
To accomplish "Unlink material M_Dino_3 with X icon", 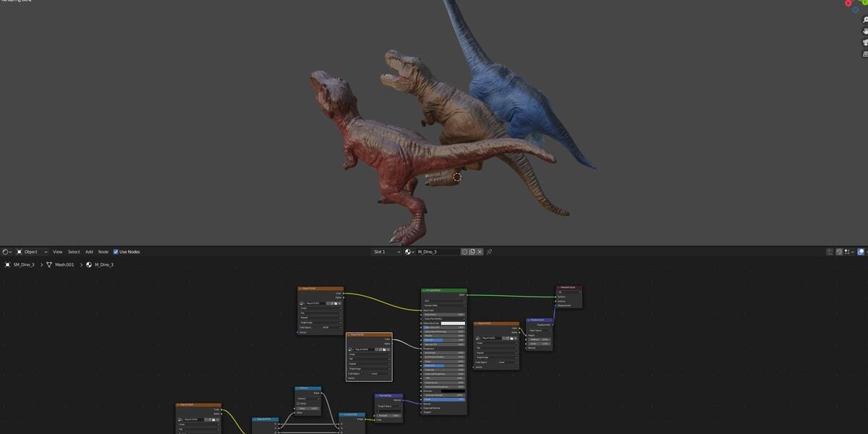I will [x=480, y=252].
